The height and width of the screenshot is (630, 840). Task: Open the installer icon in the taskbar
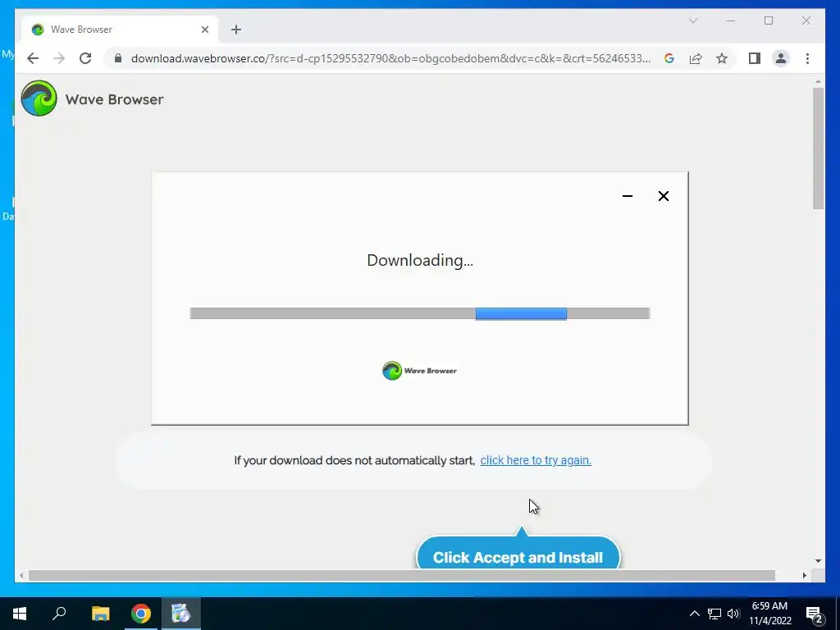coord(181,614)
